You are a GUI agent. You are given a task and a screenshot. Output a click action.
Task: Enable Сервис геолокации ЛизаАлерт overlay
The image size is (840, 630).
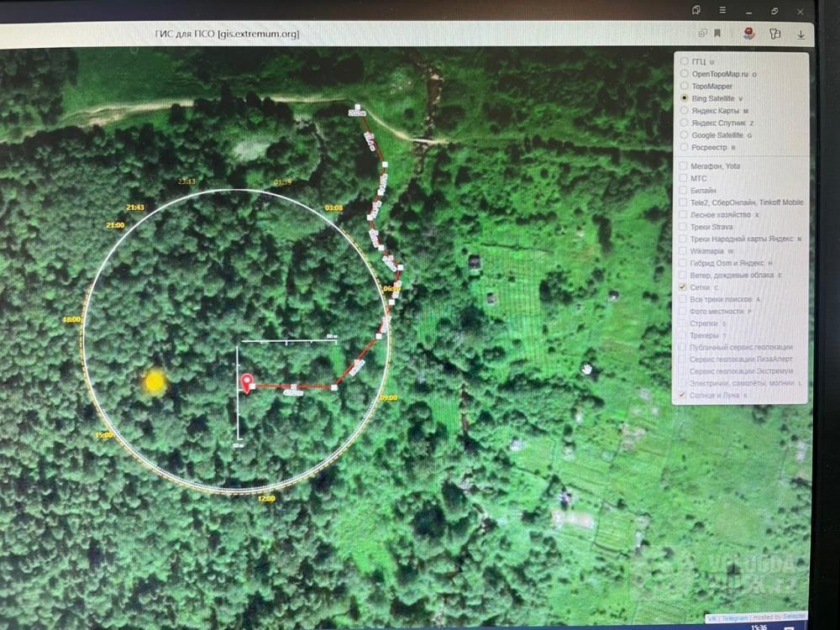pyautogui.click(x=682, y=359)
